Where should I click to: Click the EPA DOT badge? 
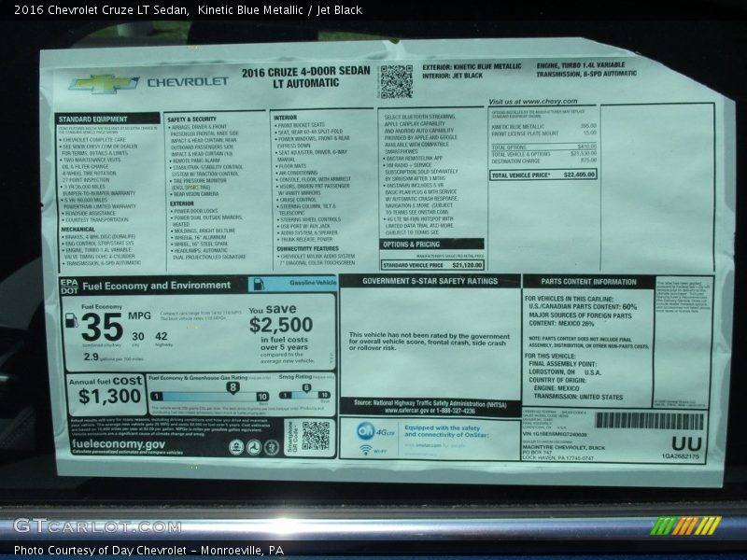[69, 285]
